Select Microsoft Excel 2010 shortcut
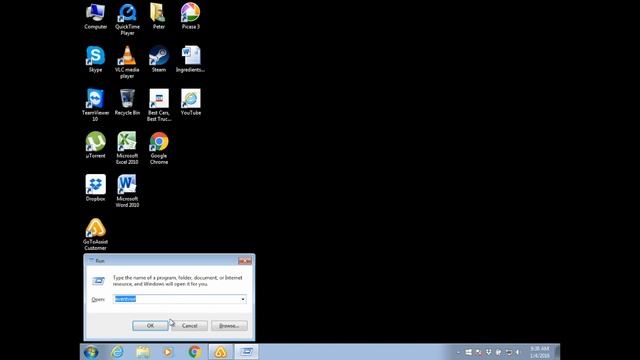 127,148
